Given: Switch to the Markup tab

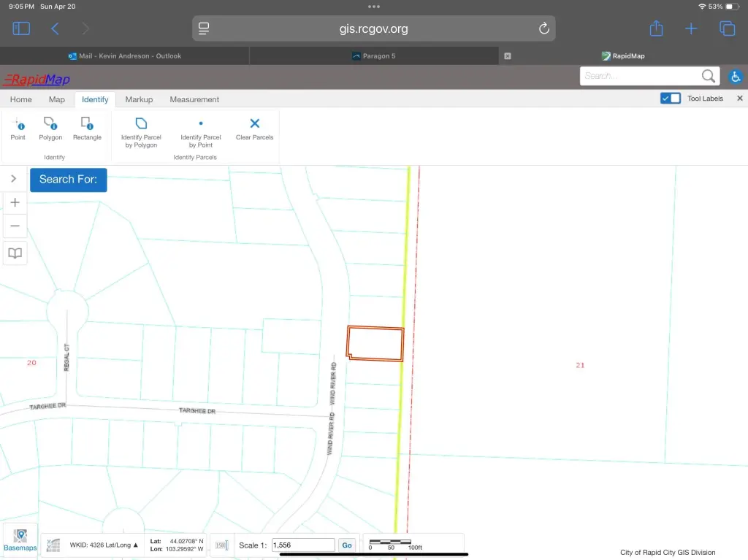Looking at the screenshot, I should click(139, 99).
